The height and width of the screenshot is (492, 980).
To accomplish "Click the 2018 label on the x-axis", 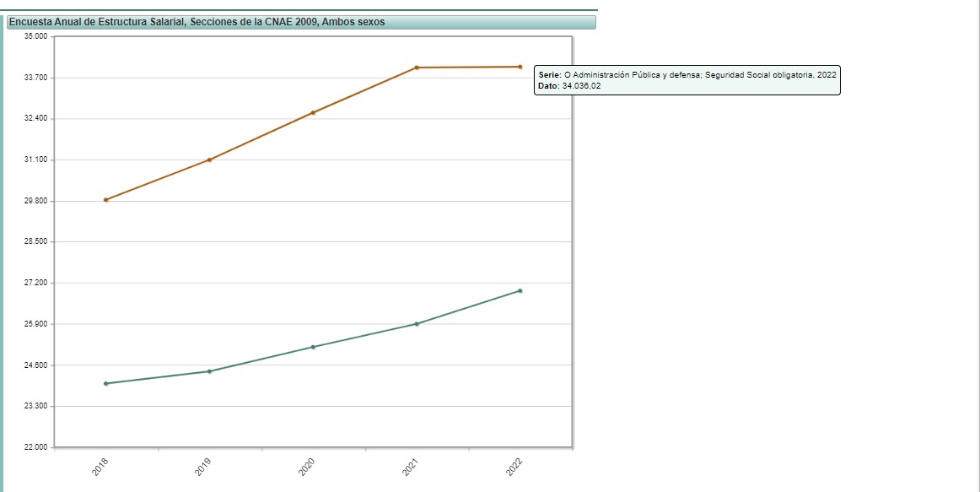I will click(x=100, y=468).
